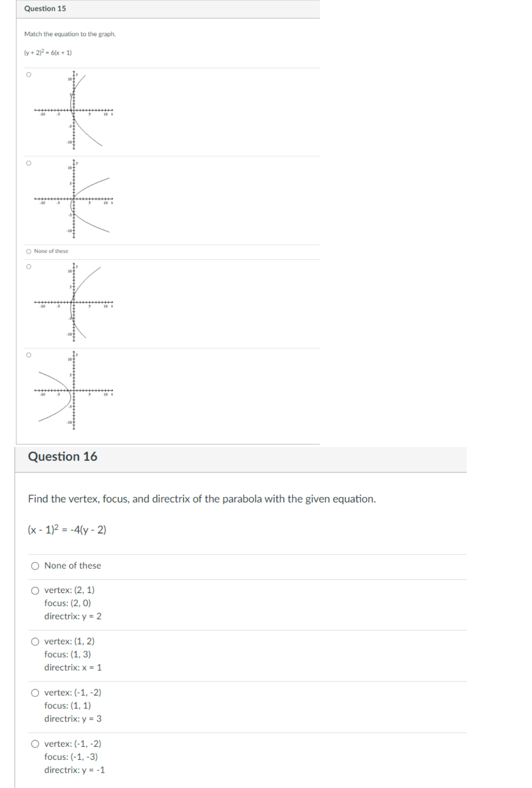
Task: Select the second graph option in Question 15
Action: [x=28, y=163]
